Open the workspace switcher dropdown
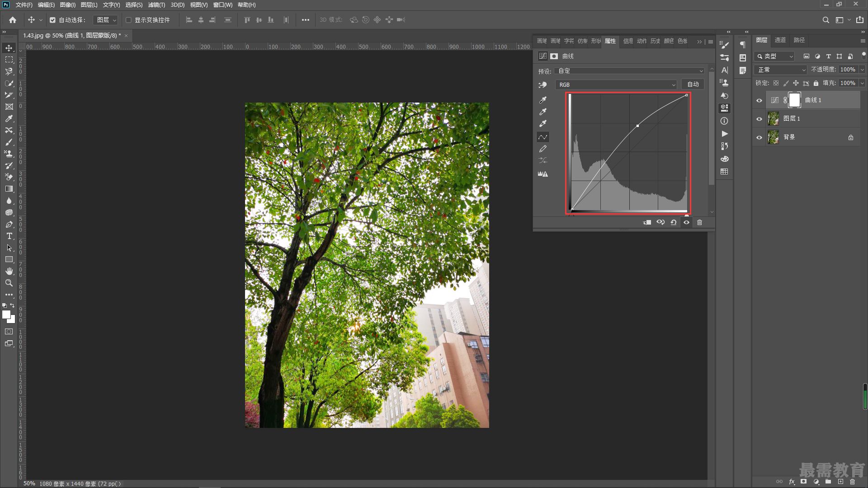 [x=842, y=20]
